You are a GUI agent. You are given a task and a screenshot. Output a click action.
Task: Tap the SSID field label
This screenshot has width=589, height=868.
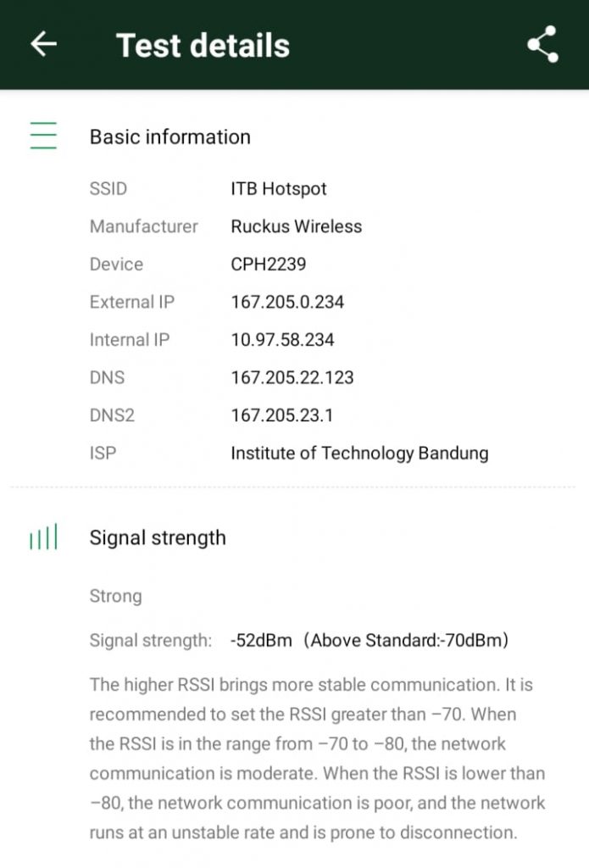tap(108, 189)
